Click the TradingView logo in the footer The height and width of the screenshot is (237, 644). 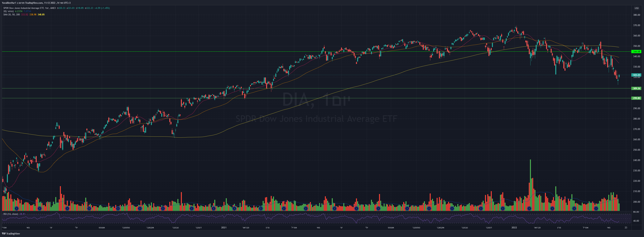pos(11,234)
